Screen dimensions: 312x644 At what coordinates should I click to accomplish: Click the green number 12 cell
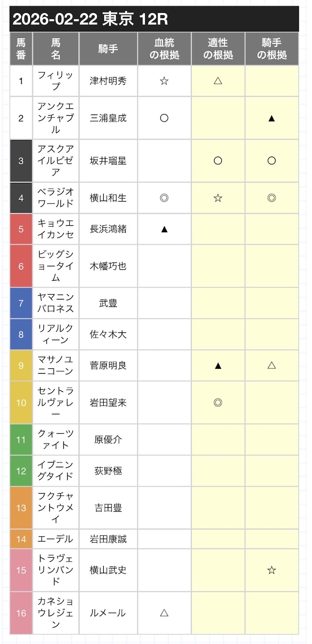tap(21, 471)
